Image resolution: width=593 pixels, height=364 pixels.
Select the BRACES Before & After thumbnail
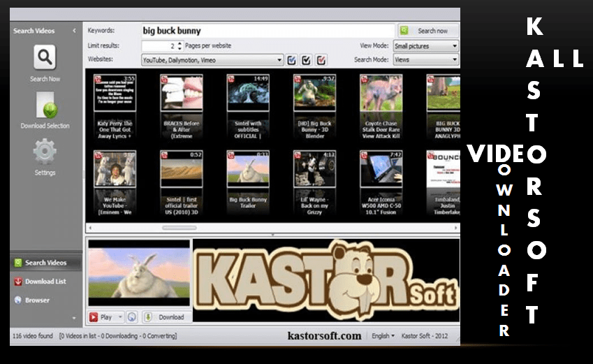[181, 93]
